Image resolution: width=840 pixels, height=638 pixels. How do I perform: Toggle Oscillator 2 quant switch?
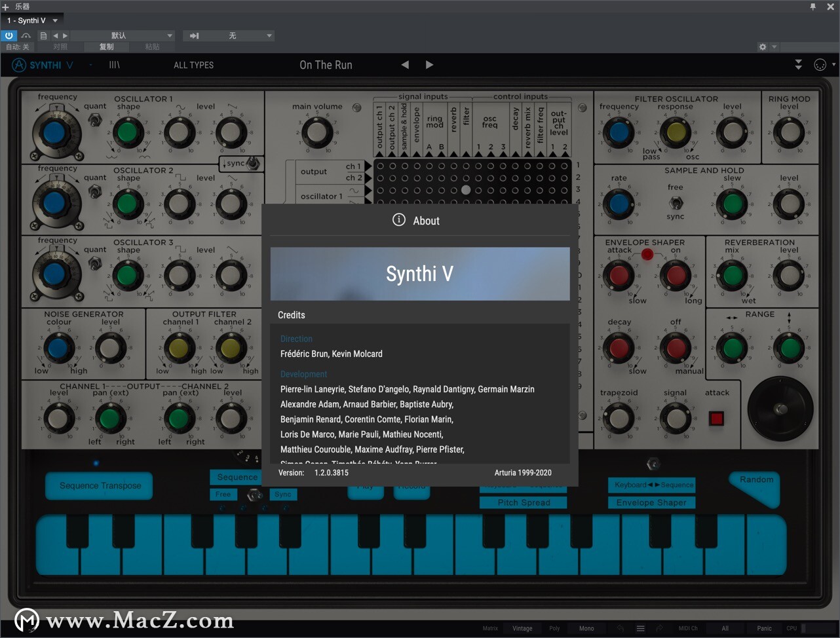coord(96,191)
